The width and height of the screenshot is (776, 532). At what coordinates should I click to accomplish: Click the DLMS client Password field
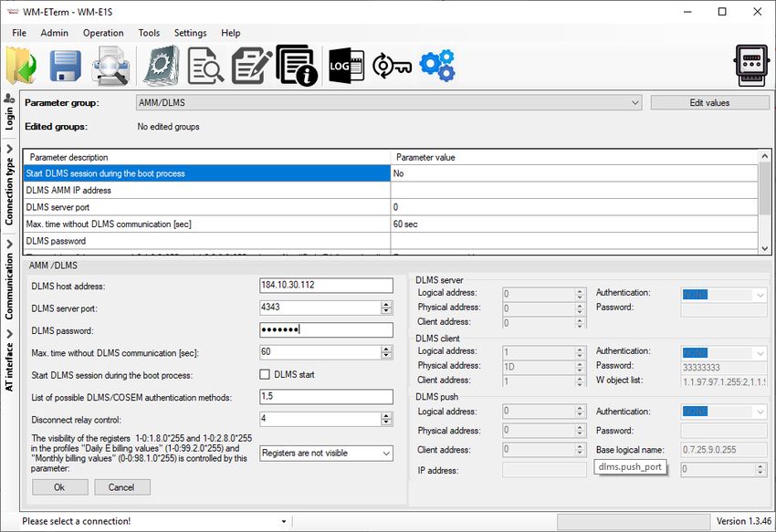(724, 367)
